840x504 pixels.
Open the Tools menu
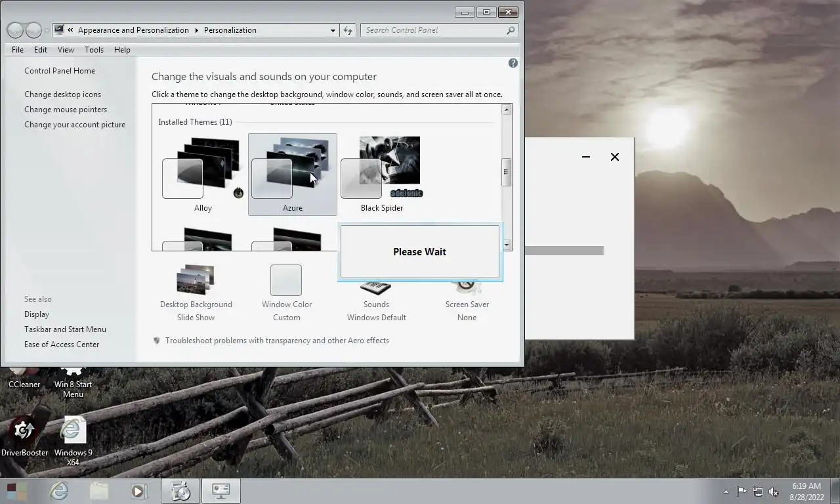click(94, 50)
